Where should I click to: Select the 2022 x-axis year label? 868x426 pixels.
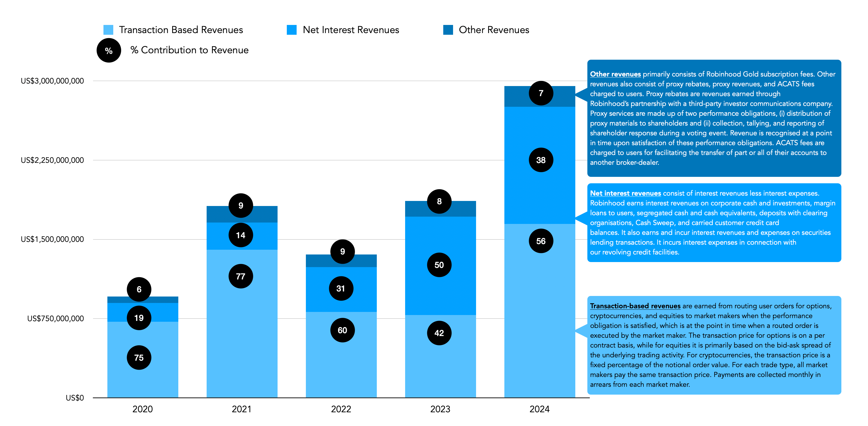point(341,409)
